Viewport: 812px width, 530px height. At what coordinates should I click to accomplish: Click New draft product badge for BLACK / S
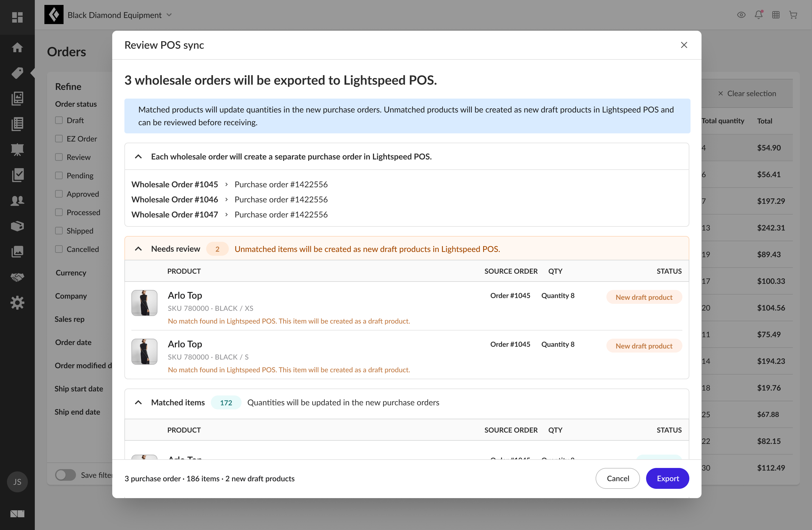(x=644, y=346)
